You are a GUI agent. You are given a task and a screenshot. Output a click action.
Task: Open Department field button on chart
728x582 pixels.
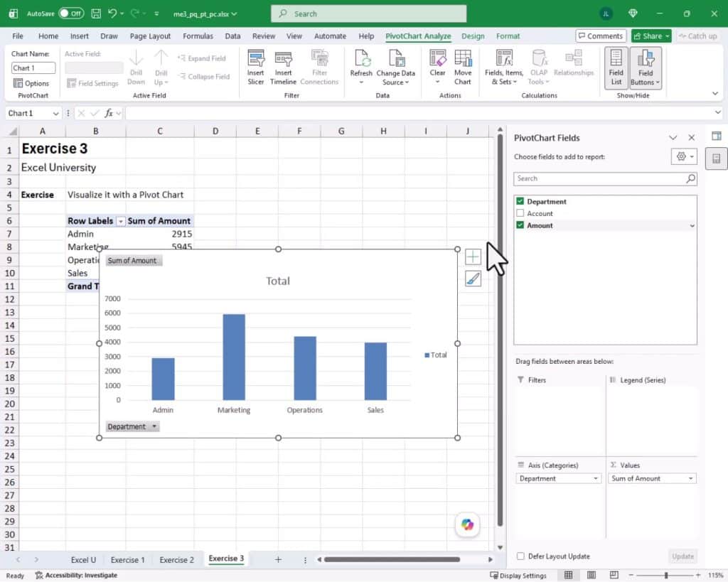point(132,426)
